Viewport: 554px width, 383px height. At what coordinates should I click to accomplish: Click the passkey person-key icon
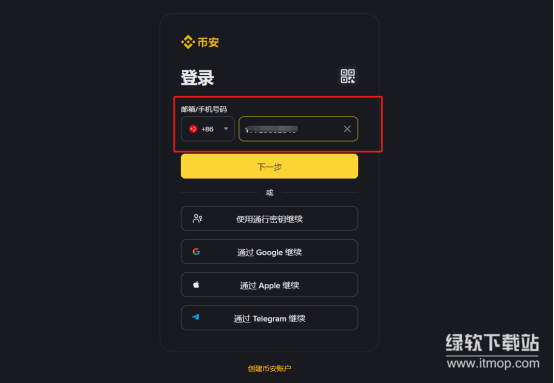197,219
